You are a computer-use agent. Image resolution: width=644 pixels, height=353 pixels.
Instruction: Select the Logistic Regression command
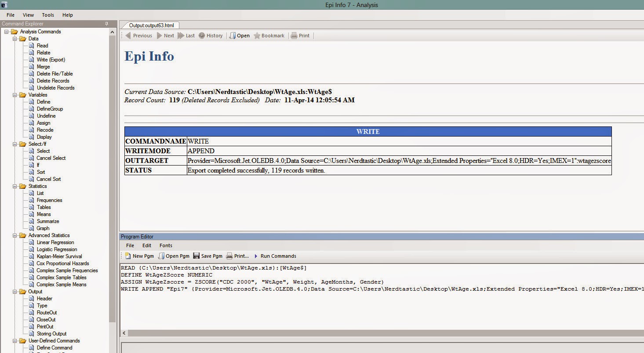57,249
